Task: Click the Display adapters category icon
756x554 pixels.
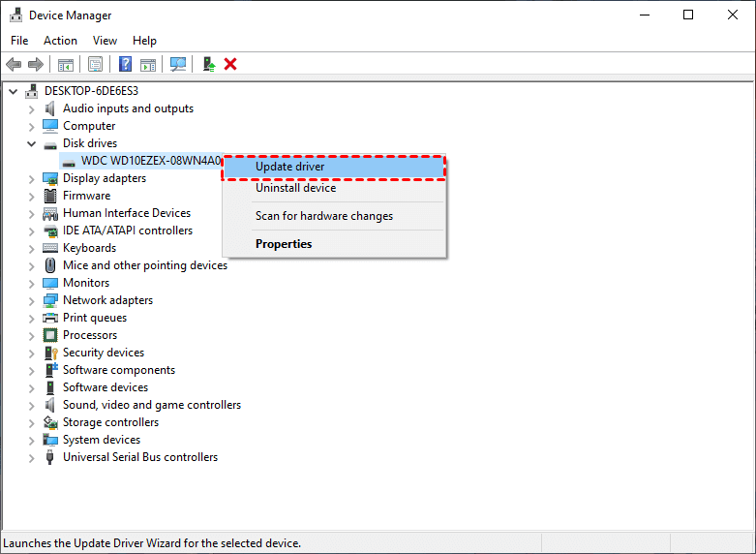Action: pyautogui.click(x=50, y=178)
